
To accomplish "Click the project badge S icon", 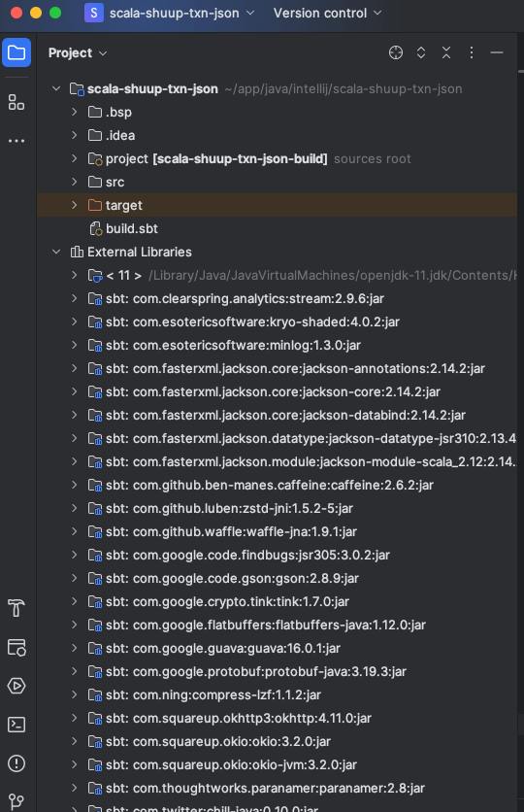I will tap(93, 13).
